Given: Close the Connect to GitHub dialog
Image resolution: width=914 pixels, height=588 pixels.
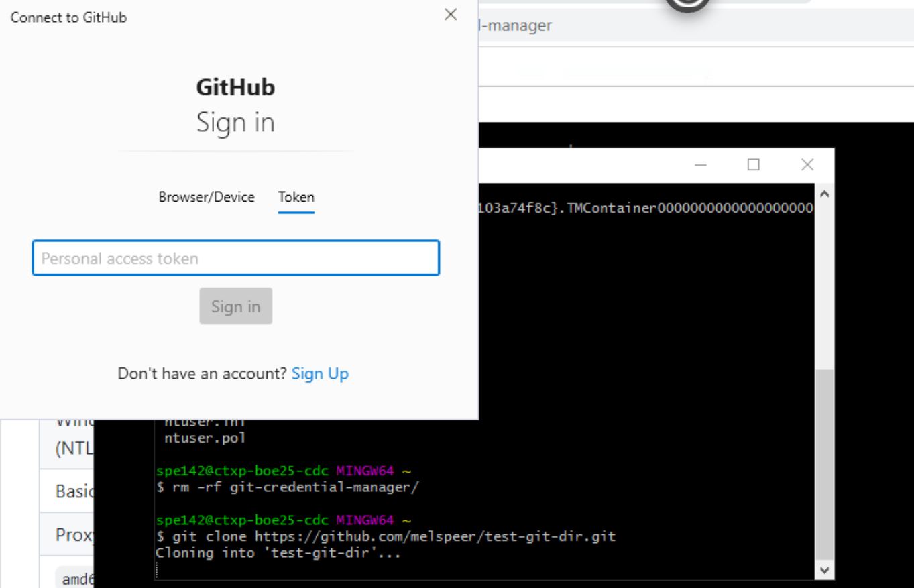Looking at the screenshot, I should [451, 15].
